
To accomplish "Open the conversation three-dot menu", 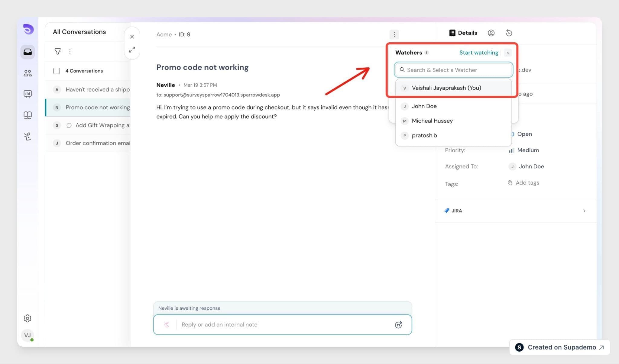I will pos(394,34).
